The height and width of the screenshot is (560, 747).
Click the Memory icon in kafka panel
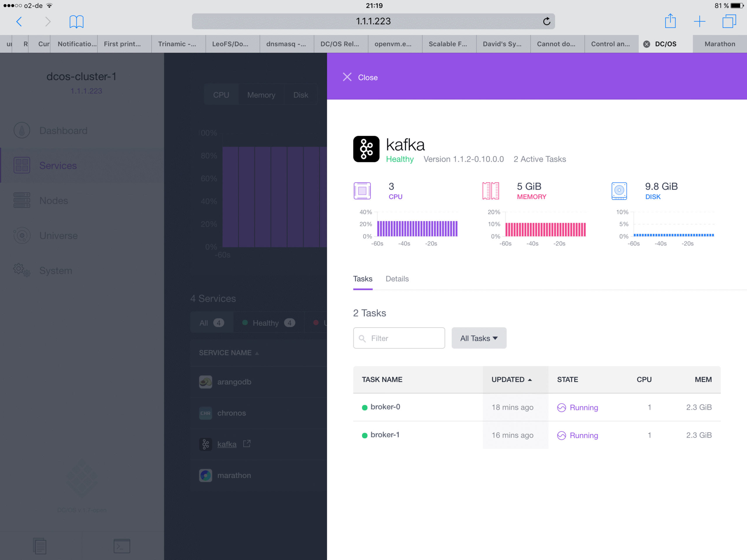point(490,191)
